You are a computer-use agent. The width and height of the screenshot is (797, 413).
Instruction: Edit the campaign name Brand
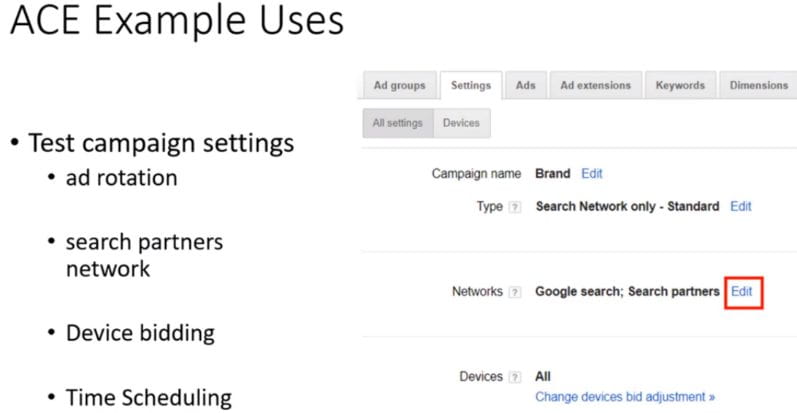592,174
